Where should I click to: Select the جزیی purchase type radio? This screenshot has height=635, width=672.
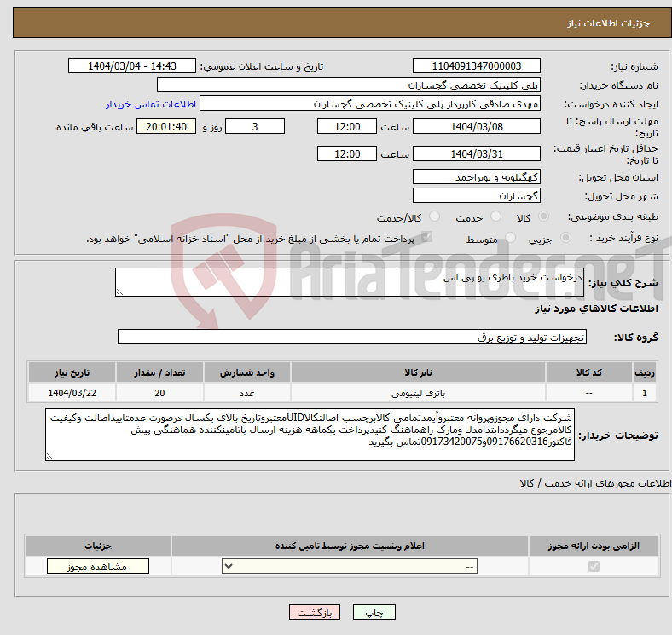(565, 237)
